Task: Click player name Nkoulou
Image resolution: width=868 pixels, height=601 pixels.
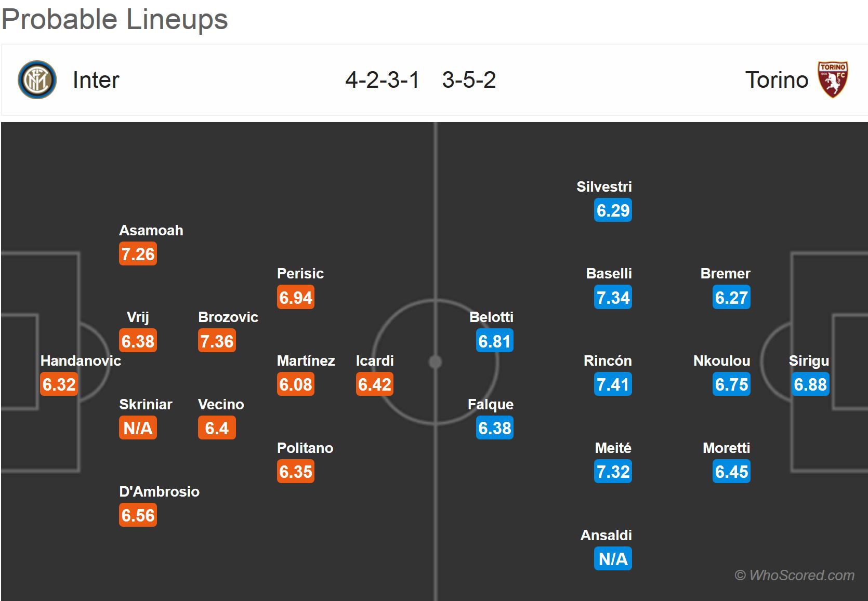Action: (x=721, y=360)
